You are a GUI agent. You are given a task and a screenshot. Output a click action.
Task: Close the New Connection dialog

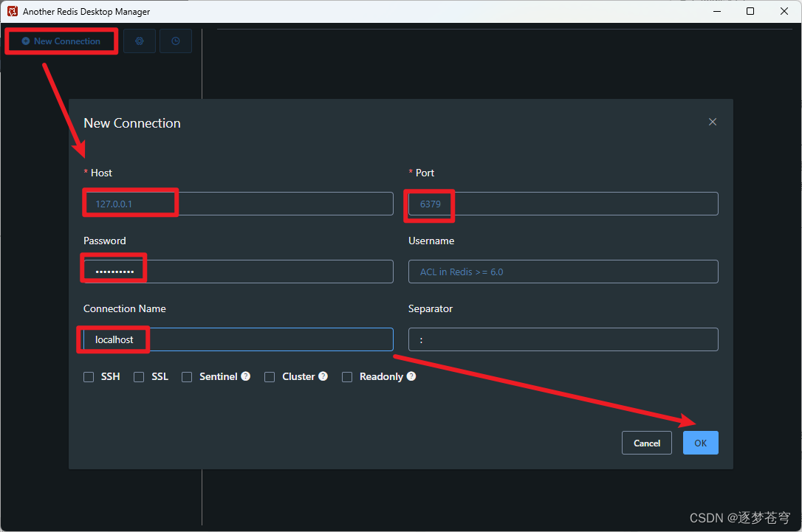point(713,122)
